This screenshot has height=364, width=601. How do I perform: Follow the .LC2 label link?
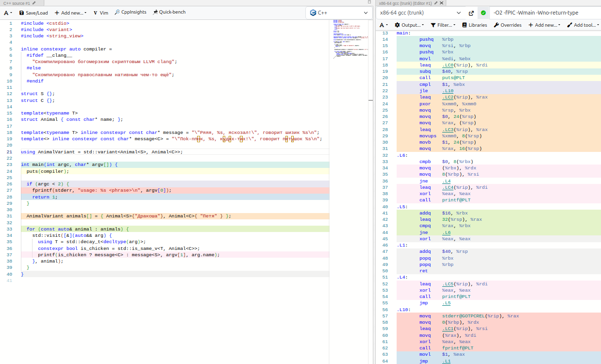(x=448, y=97)
